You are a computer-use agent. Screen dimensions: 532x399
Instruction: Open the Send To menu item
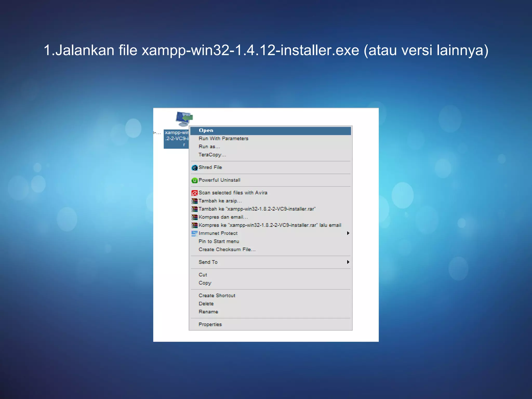coord(270,262)
